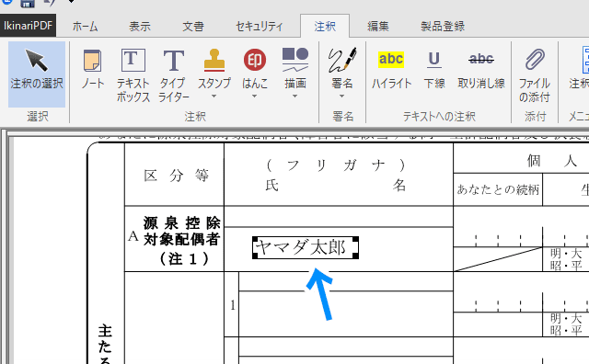
Task: Expand the スタンプ dropdown arrow
Action: pos(214,97)
